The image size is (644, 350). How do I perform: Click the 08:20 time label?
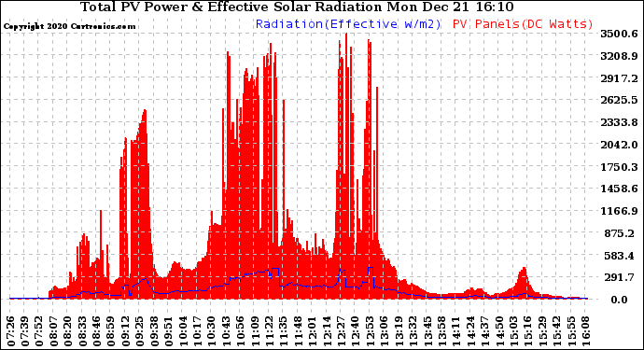tap(68, 331)
